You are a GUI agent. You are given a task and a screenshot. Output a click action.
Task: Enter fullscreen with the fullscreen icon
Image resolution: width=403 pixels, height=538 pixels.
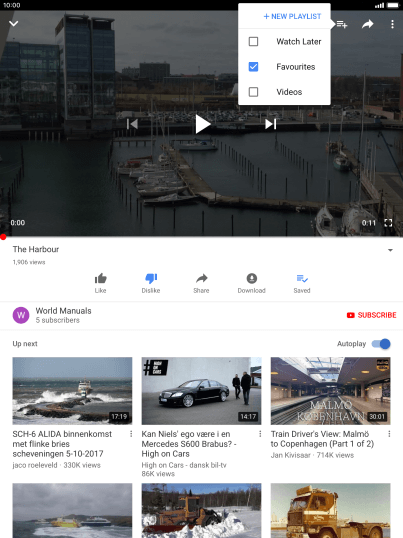(388, 223)
